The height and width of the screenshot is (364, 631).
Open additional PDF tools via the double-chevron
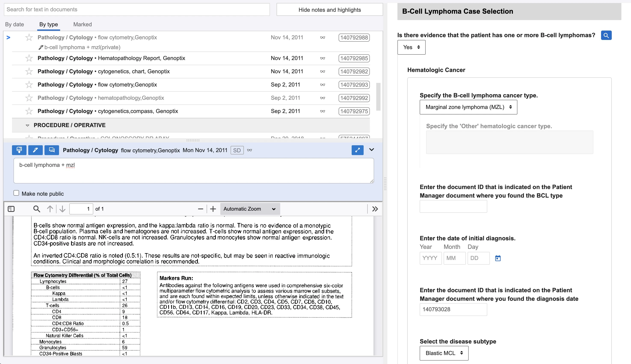point(375,209)
